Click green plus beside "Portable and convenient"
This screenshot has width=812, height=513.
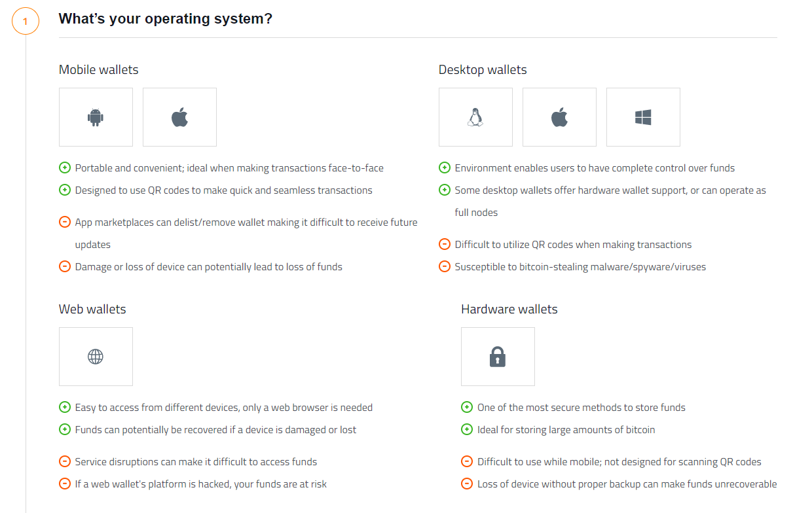[65, 168]
